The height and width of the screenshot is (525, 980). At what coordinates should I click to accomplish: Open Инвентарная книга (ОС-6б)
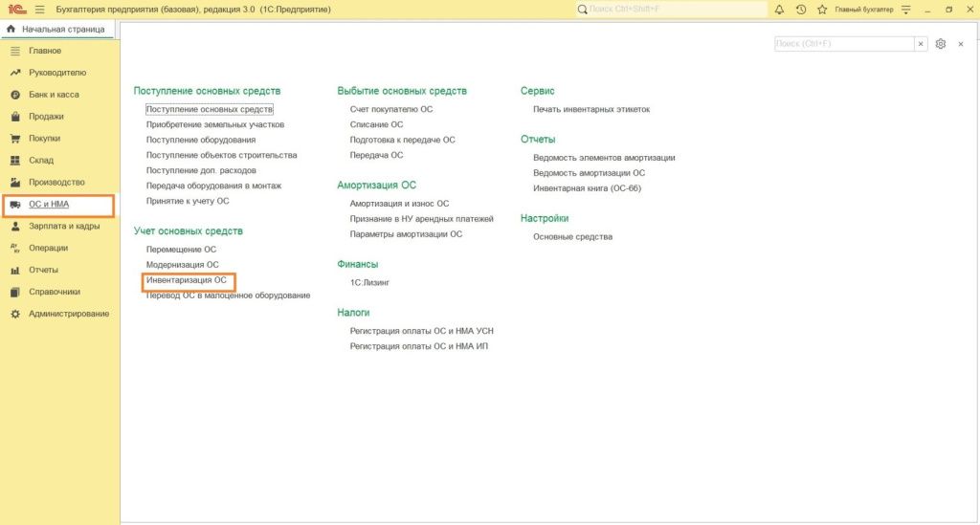(587, 188)
